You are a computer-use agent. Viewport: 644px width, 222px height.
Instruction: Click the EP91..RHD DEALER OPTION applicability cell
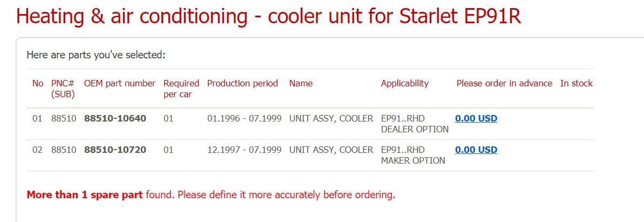tap(415, 124)
